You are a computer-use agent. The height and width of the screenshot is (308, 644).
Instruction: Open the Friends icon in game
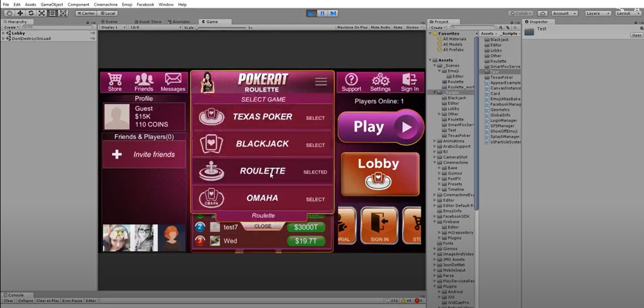tap(144, 82)
